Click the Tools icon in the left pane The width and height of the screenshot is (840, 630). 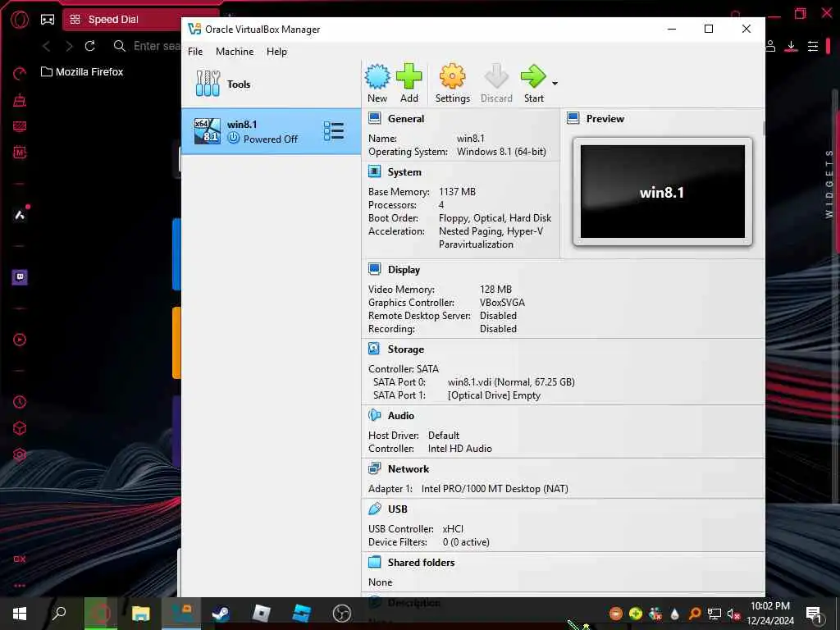click(x=208, y=84)
